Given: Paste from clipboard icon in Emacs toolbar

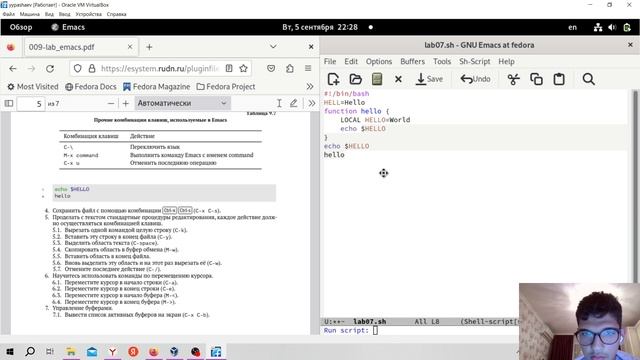Looking at the screenshot, I should (x=559, y=79).
